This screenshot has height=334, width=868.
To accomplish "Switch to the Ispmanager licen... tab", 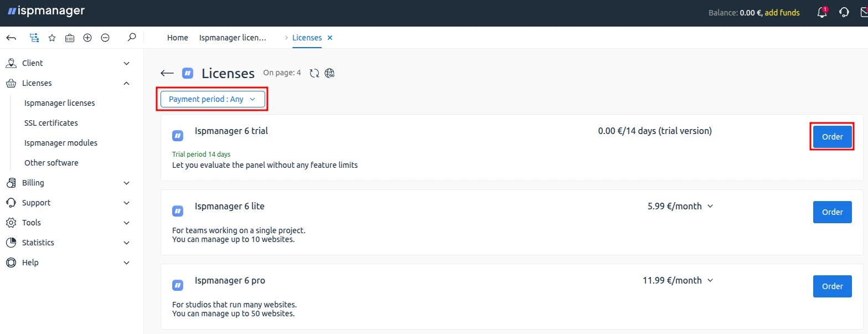I will [x=233, y=38].
